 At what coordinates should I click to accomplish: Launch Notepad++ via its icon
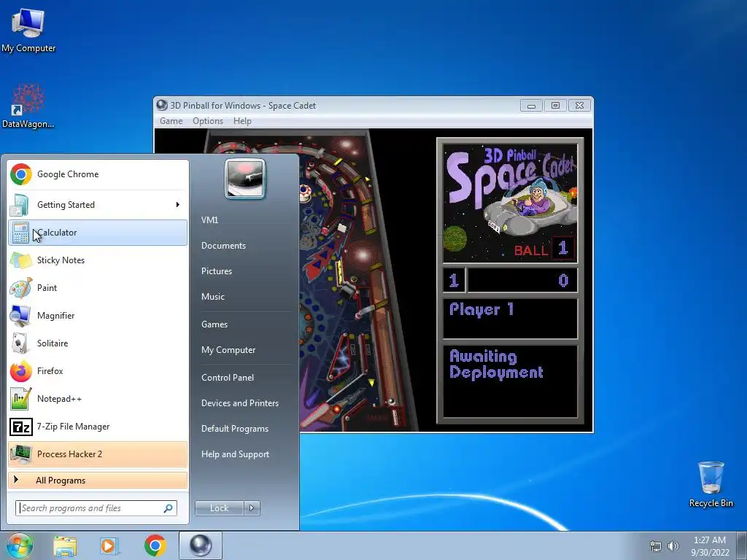[20, 399]
